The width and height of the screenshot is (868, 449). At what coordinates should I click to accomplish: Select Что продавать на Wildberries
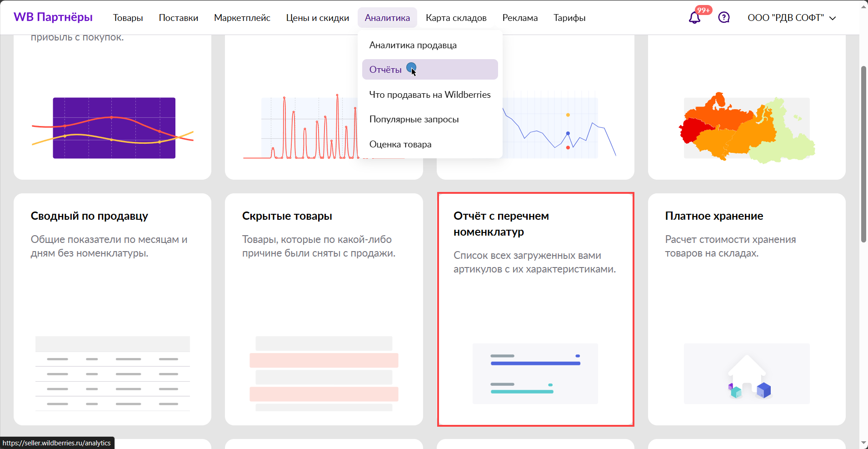[x=430, y=95]
